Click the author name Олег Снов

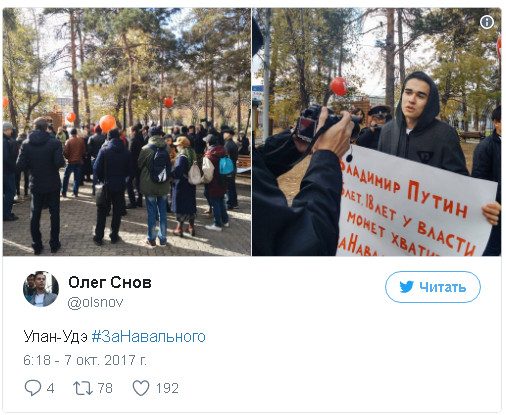(110, 282)
